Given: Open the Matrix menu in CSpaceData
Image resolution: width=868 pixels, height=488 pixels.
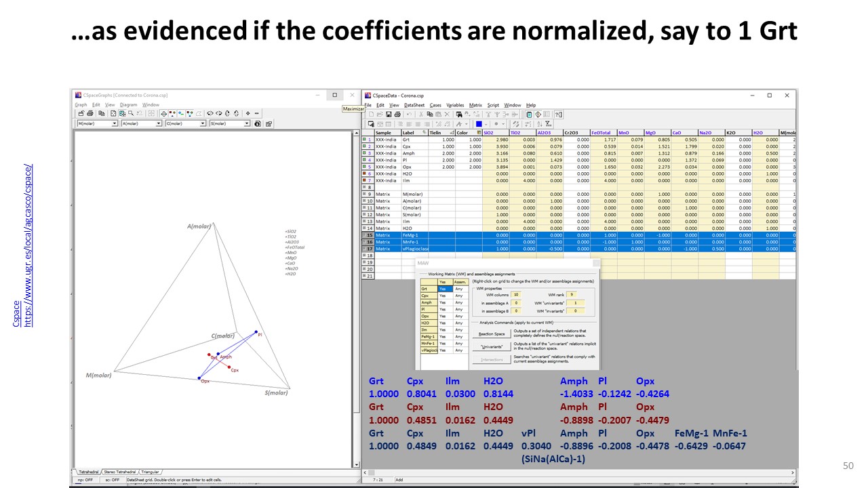Looking at the screenshot, I should click(475, 105).
